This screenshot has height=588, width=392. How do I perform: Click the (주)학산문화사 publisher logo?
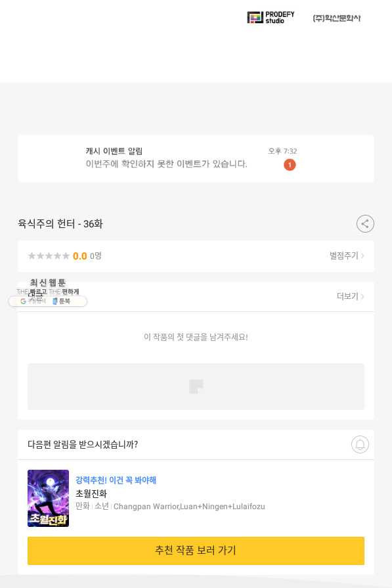337,18
